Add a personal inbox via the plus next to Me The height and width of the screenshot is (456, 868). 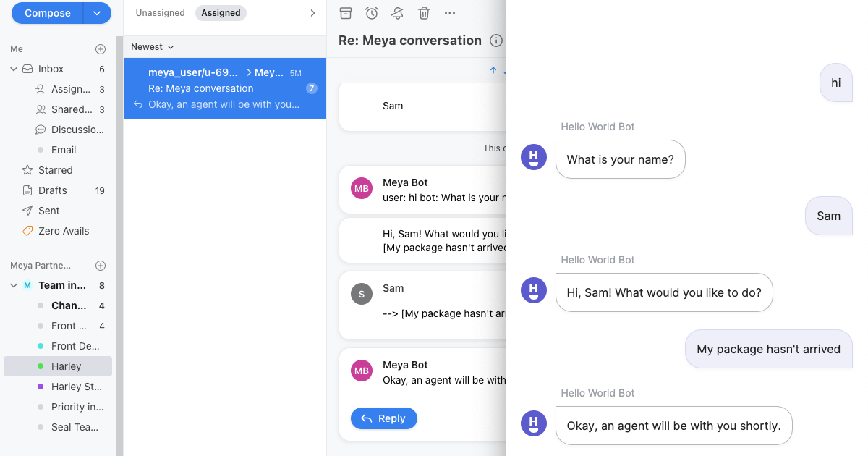pos(101,48)
